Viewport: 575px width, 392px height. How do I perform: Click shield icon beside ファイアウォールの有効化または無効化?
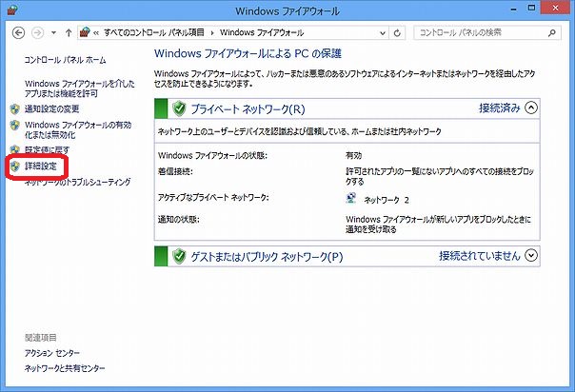pyautogui.click(x=14, y=126)
